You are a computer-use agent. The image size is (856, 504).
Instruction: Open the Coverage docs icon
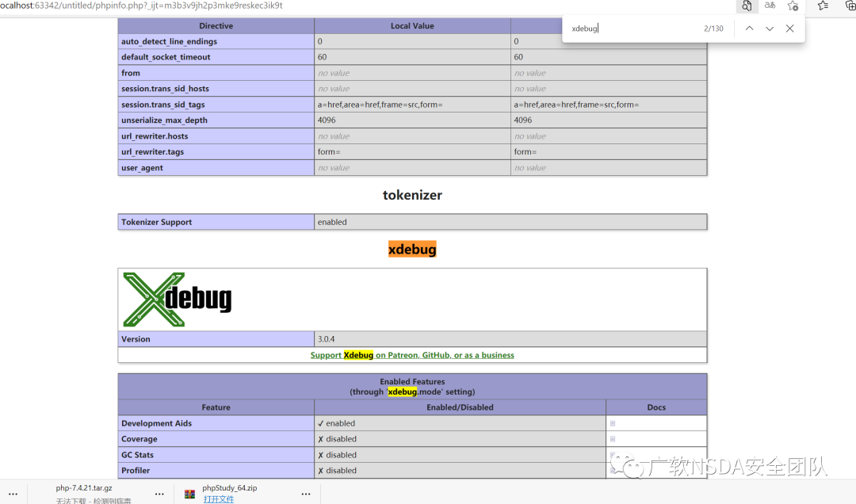point(613,439)
